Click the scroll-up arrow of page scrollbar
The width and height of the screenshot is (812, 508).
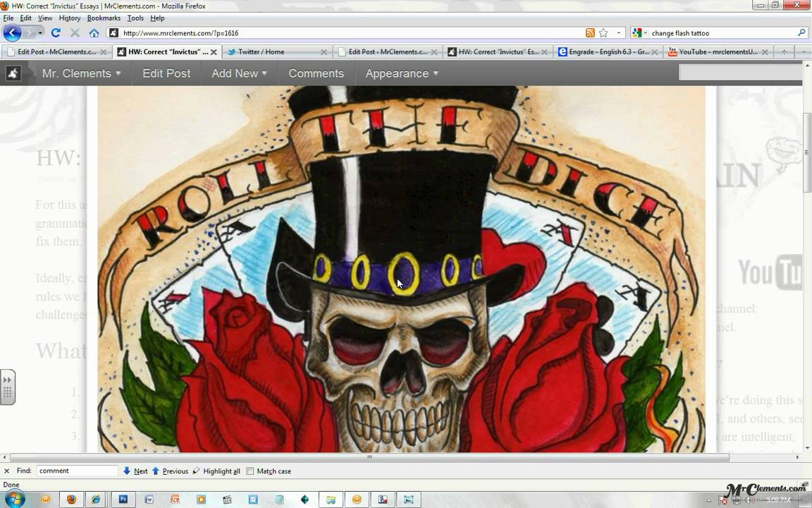pos(807,64)
